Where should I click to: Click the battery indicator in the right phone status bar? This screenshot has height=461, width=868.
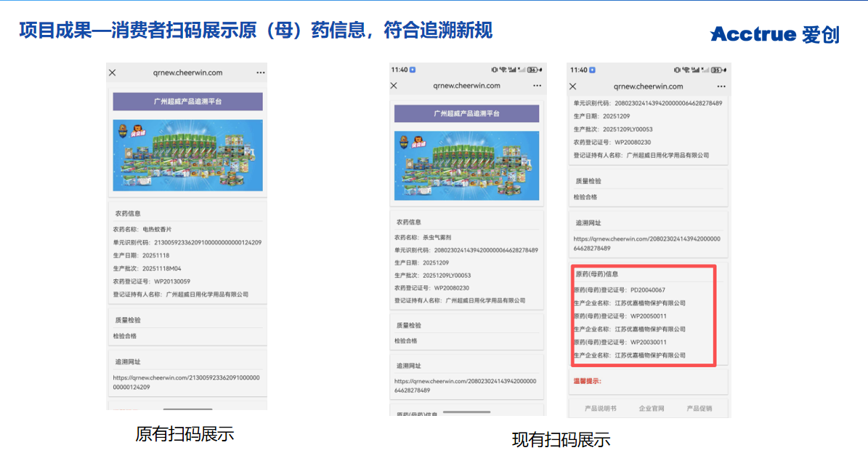click(x=717, y=71)
